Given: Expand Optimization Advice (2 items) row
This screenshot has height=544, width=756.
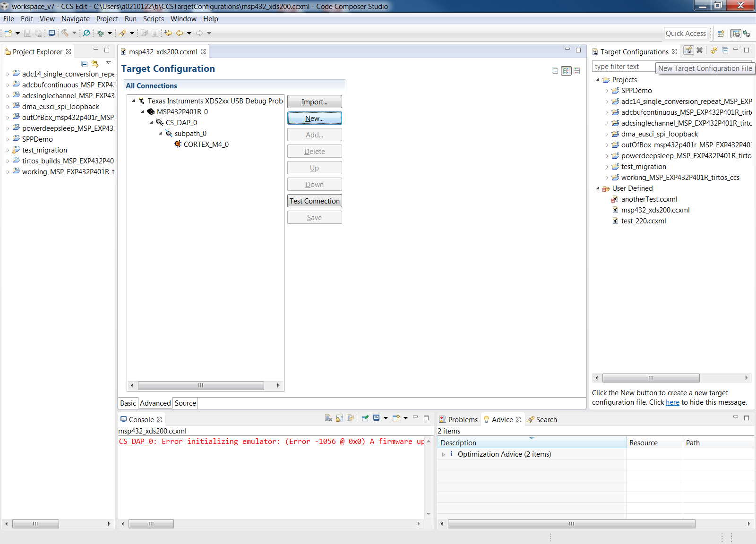Looking at the screenshot, I should tap(443, 454).
